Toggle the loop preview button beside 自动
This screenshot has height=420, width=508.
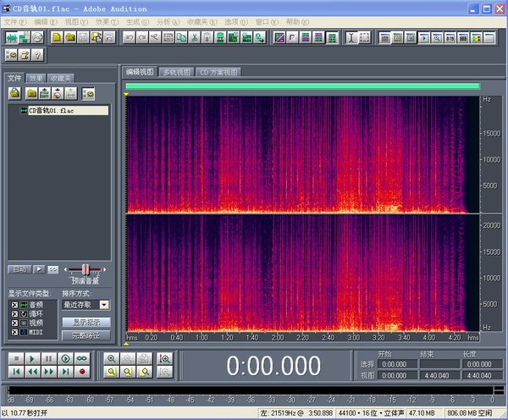52,269
